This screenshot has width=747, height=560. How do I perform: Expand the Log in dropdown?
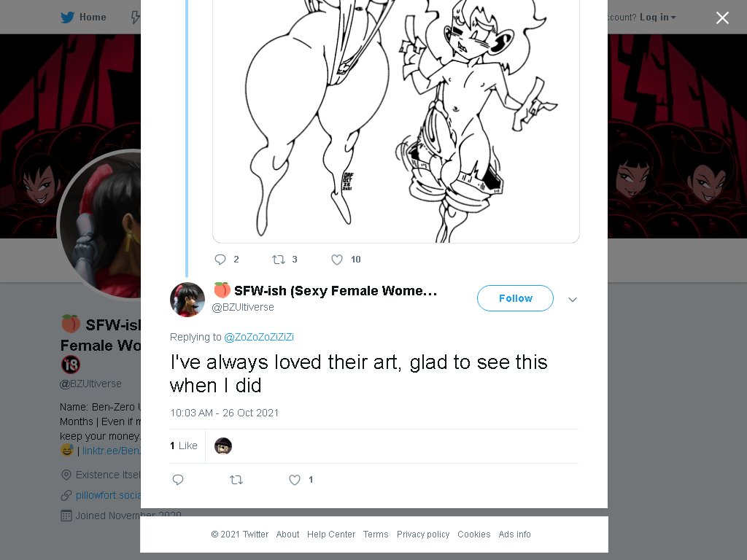657,17
